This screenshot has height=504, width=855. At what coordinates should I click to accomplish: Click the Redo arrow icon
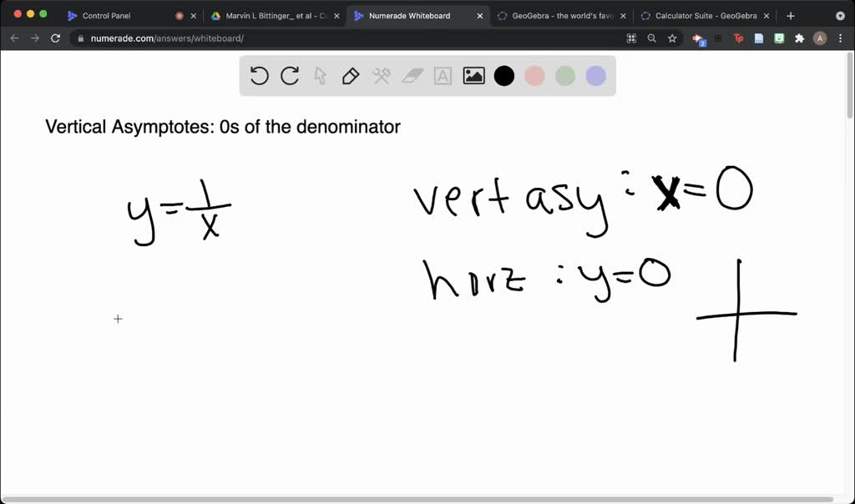click(290, 76)
